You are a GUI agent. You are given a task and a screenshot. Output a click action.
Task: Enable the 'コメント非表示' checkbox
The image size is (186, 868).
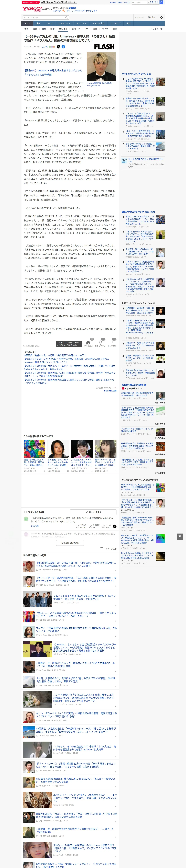102,549
